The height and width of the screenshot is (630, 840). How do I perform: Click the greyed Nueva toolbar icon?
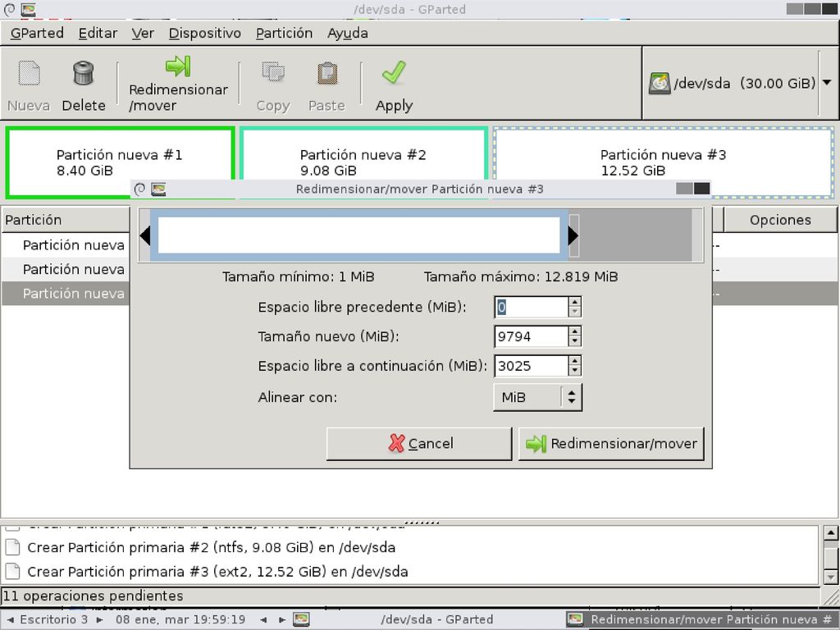pos(29,73)
